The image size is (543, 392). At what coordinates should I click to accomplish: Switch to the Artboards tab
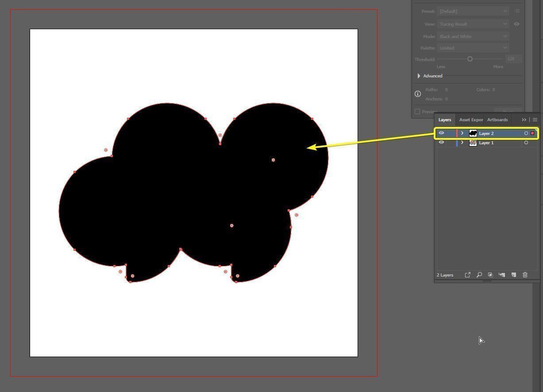tap(497, 119)
